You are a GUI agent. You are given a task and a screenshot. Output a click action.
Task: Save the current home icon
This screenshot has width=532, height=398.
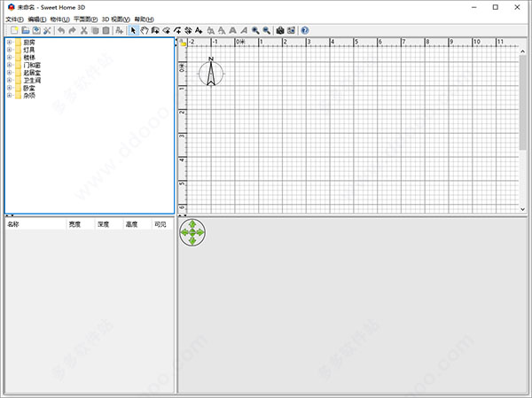click(36, 30)
